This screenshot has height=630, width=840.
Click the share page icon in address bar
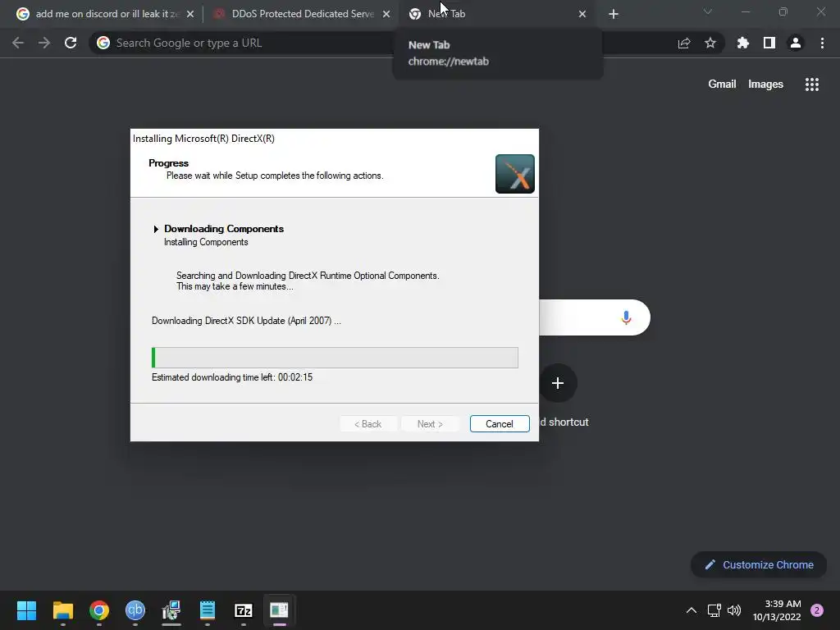tap(684, 43)
